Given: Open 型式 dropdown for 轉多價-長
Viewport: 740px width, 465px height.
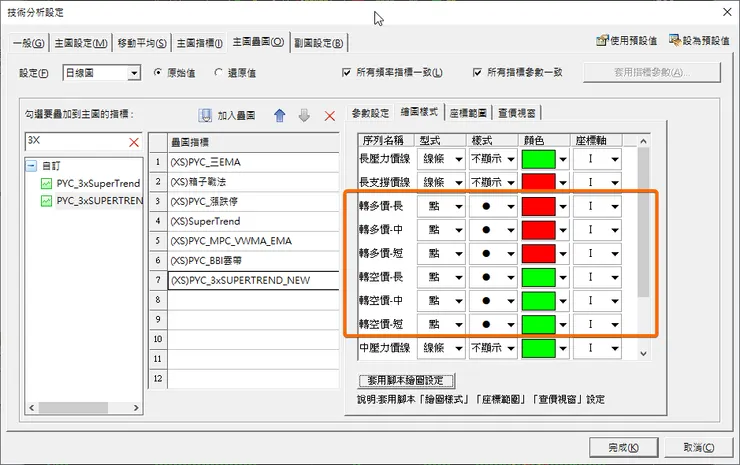Looking at the screenshot, I should pyautogui.click(x=458, y=206).
